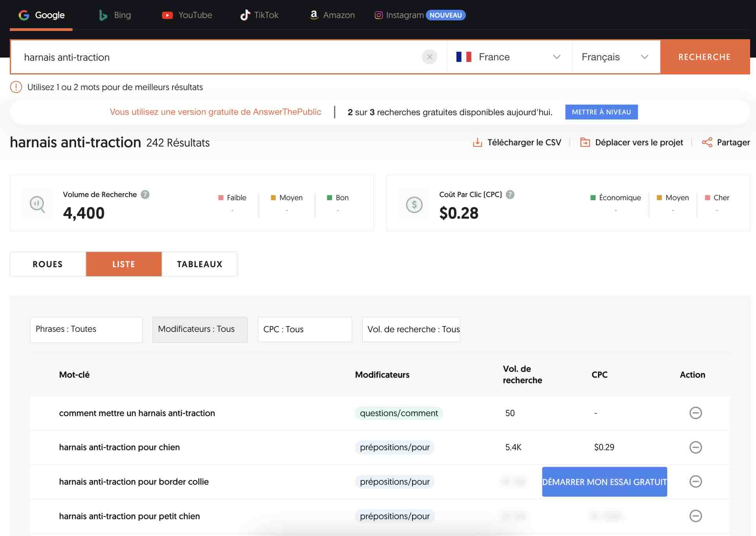The width and height of the screenshot is (756, 536).
Task: Click the move-to-project folder icon
Action: click(x=585, y=142)
